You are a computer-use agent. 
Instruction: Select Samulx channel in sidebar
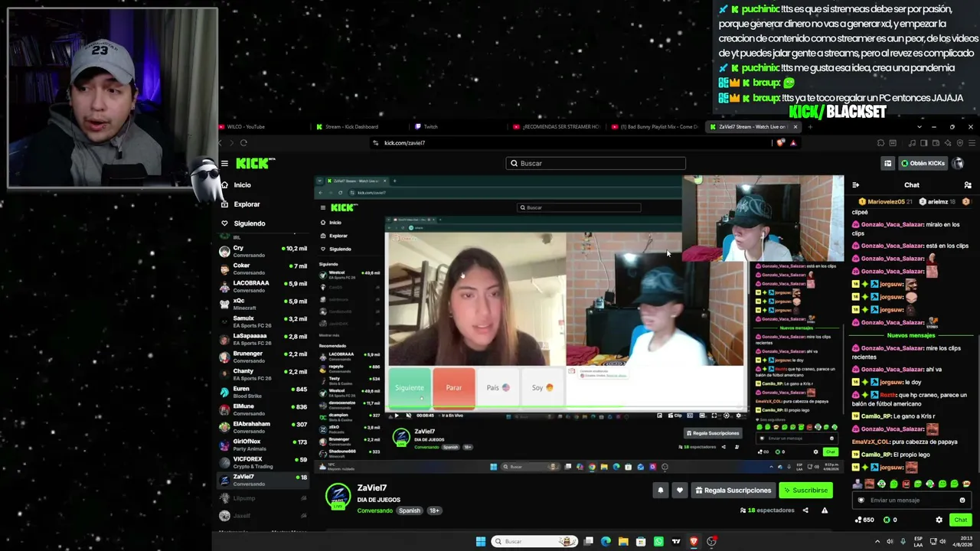point(263,321)
